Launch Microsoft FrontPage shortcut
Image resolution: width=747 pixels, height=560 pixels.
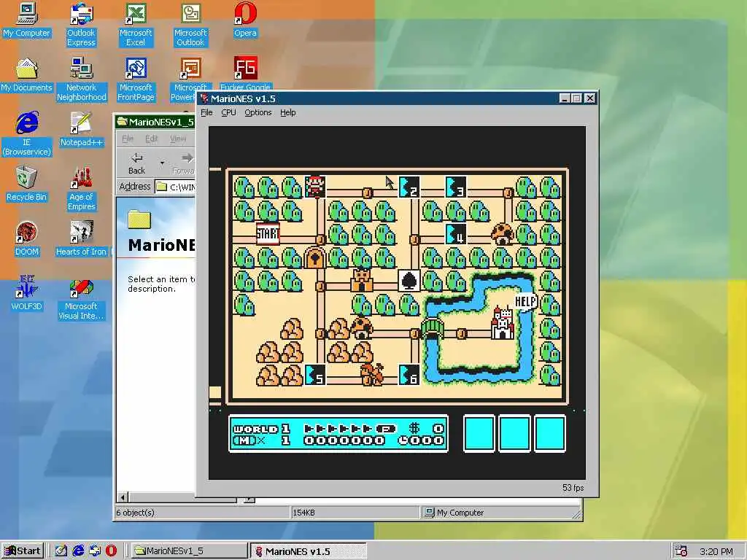tap(136, 79)
